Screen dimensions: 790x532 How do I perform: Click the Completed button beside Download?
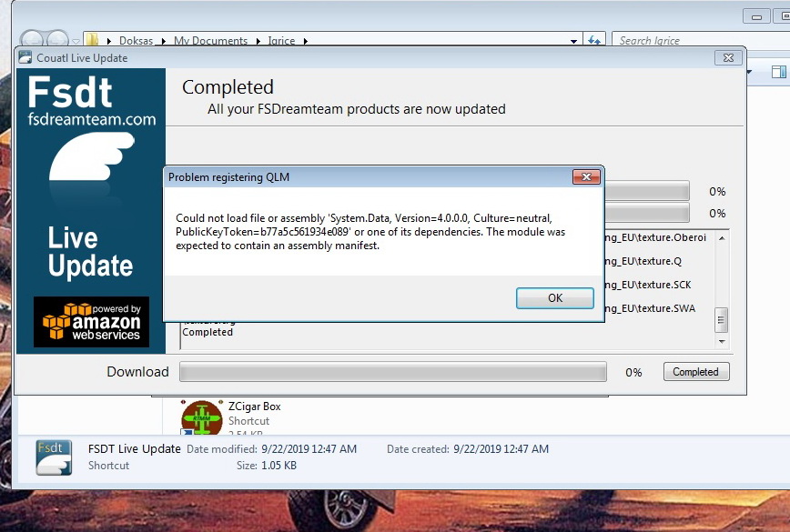click(x=695, y=372)
